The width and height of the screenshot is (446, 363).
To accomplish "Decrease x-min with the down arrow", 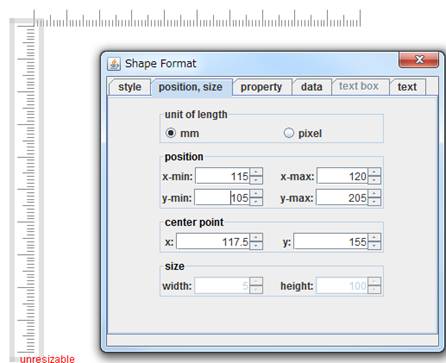I will 256,180.
